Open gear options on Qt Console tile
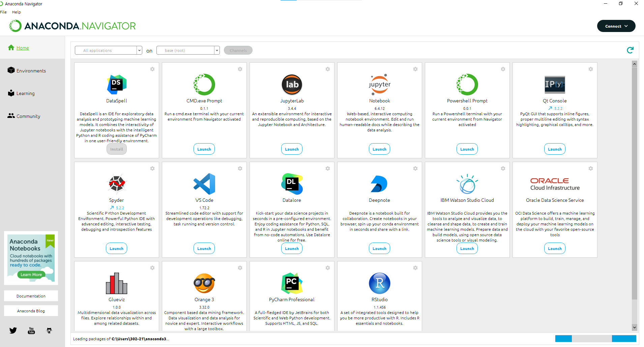644x347 pixels. coord(591,69)
